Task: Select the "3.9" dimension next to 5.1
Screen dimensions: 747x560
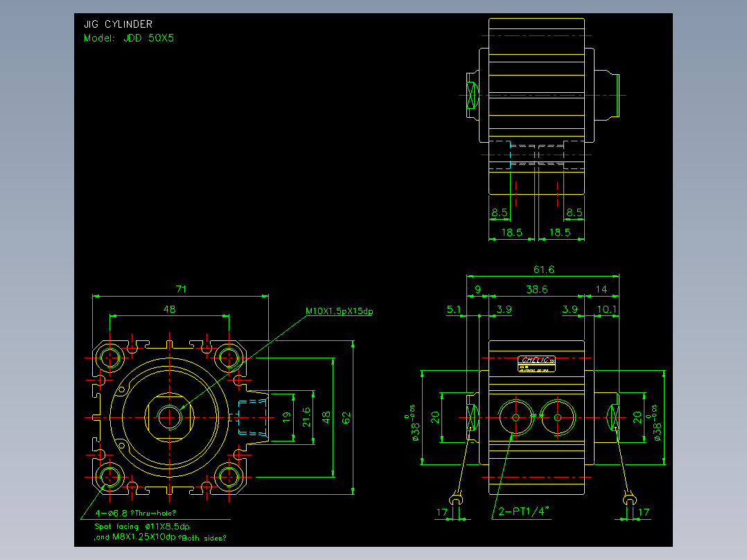Action: coord(504,309)
